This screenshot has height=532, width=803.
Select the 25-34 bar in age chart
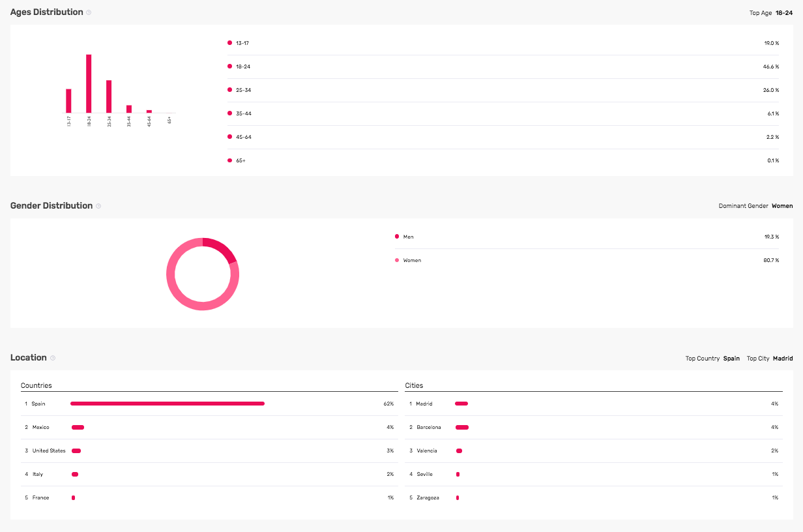(109, 96)
